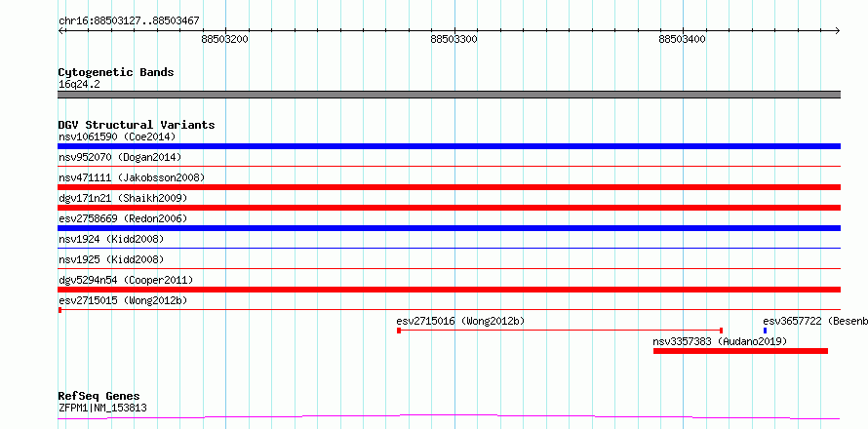The width and height of the screenshot is (868, 429).
Task: Open the esv2715015 (Wong2012b) variant label
Action: coord(123,300)
